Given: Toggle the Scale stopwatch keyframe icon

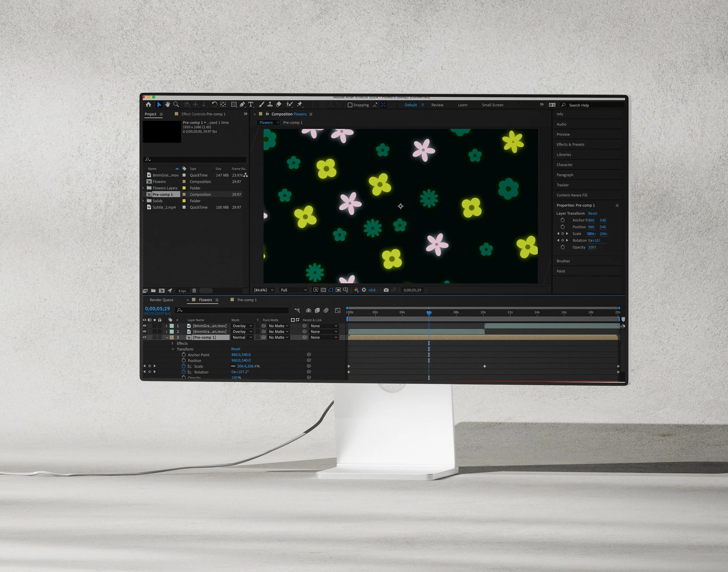Looking at the screenshot, I should pos(184,366).
